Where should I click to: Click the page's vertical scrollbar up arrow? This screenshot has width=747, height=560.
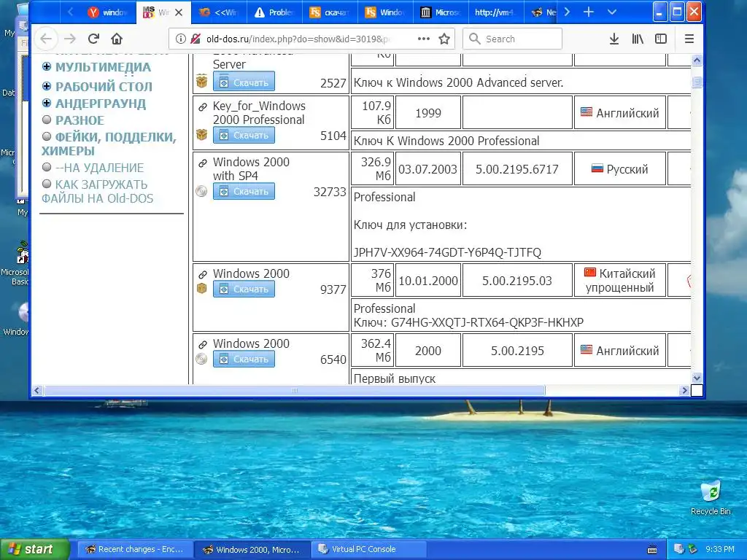[x=697, y=61]
